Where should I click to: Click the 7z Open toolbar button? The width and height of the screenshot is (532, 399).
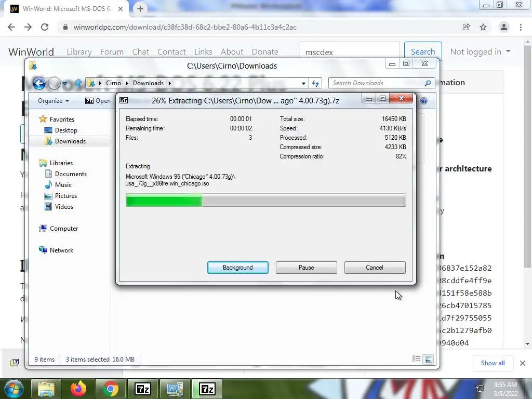98,101
